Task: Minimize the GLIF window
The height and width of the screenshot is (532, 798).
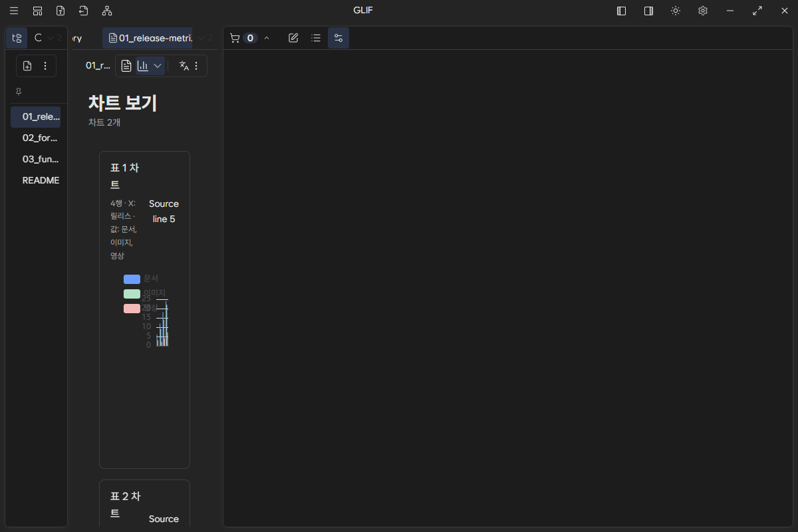Action: pyautogui.click(x=730, y=11)
